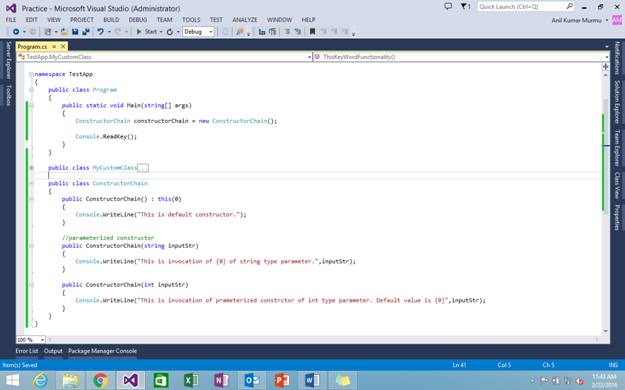
Task: Open the 100 % zoom level dropdown
Action: pos(42,340)
